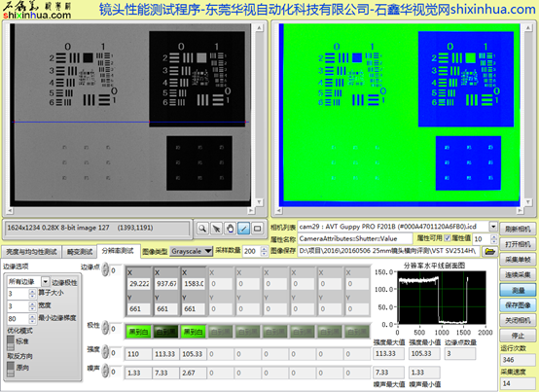The image size is (539, 392).
Task: Open the Grayscale image type dropdown
Action: pos(192,251)
